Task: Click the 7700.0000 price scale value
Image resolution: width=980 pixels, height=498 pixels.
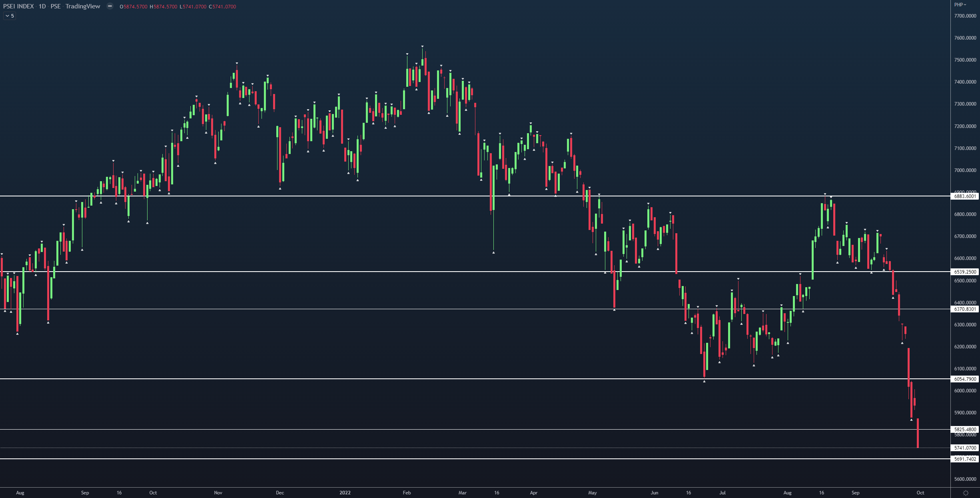Action: click(x=965, y=16)
